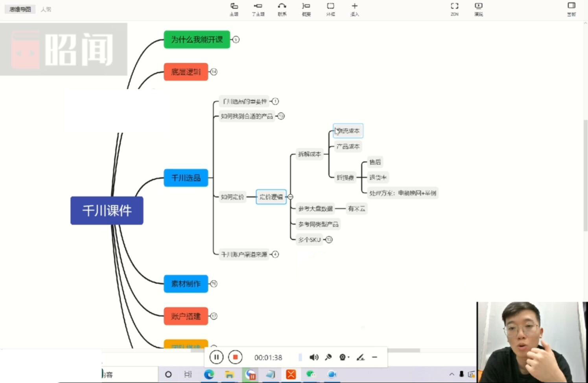Screen dimensions: 588x383
Task: Mute the speaker in the recording bar
Action: (313, 357)
